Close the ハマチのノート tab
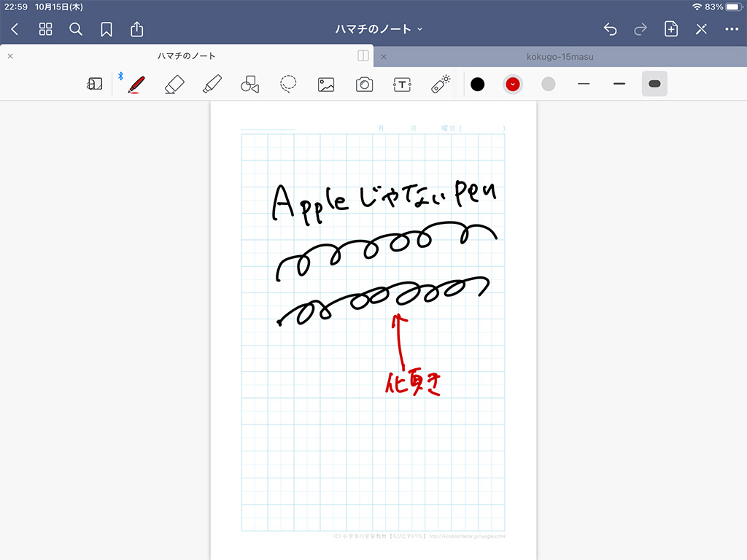 click(10, 56)
